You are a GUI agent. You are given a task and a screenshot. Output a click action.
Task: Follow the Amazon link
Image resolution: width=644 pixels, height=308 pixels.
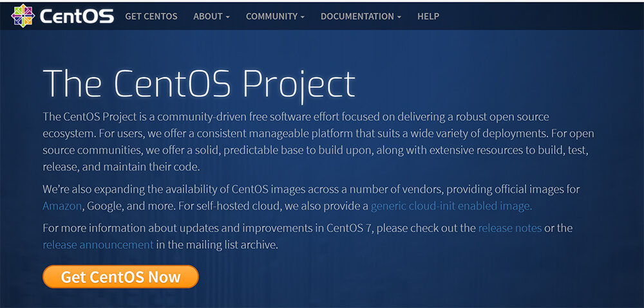click(62, 206)
